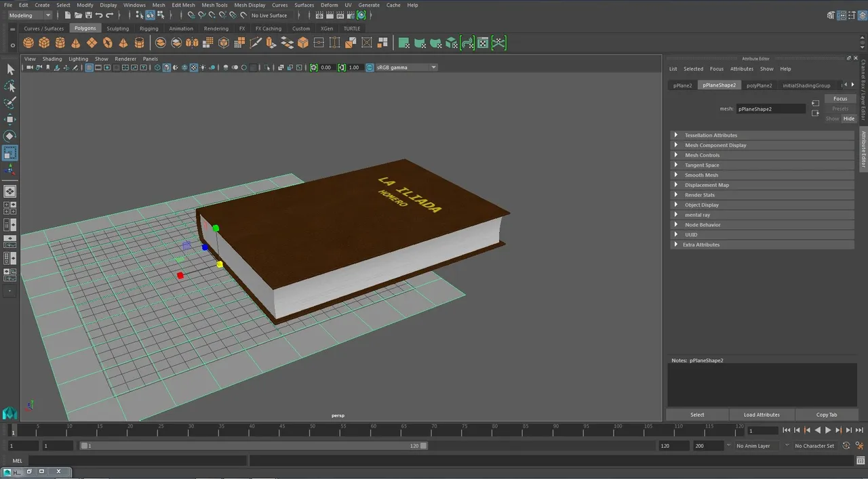Create a polygon cylinder from the shelf
The height and width of the screenshot is (479, 868).
60,43
